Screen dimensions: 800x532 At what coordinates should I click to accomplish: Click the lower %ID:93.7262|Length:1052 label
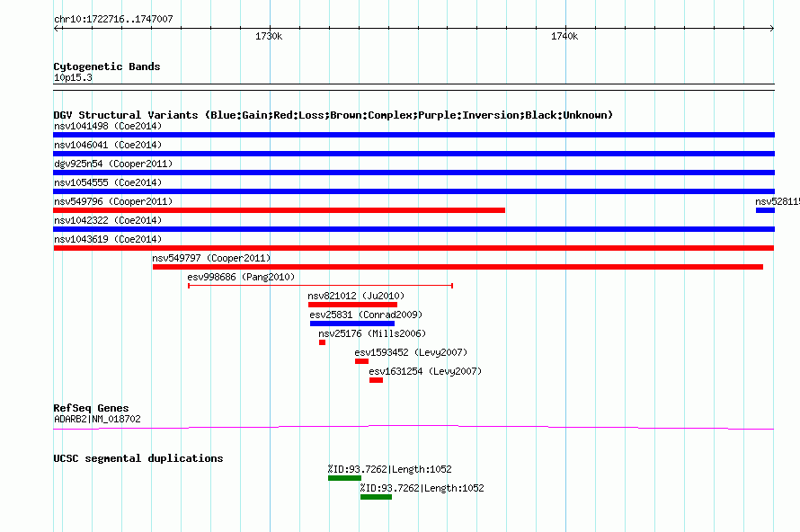coord(422,488)
